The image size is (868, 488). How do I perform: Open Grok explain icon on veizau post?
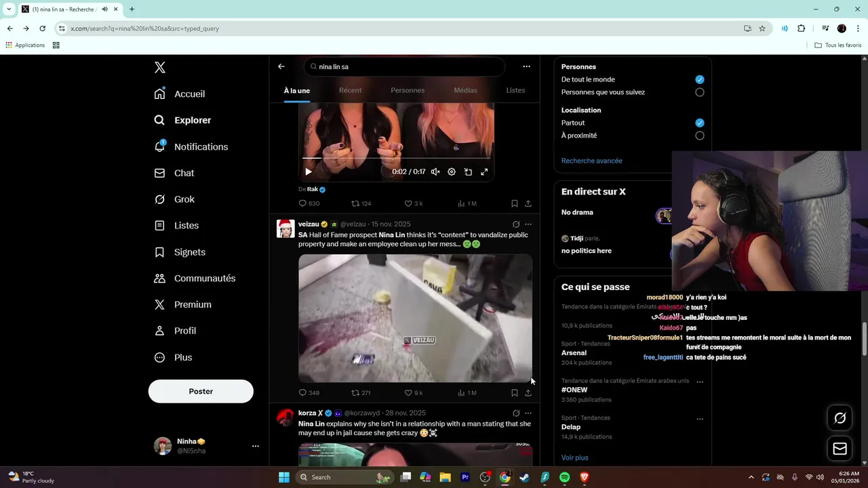(x=516, y=224)
